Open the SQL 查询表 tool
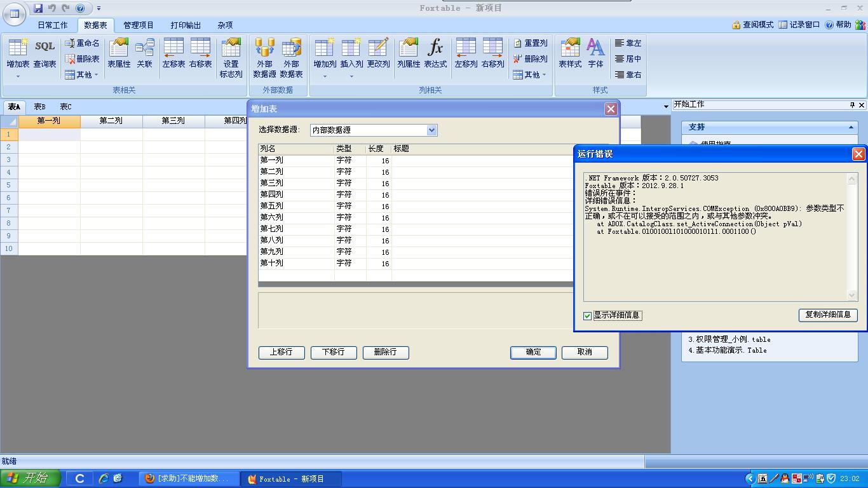The height and width of the screenshot is (488, 868). [x=44, y=53]
